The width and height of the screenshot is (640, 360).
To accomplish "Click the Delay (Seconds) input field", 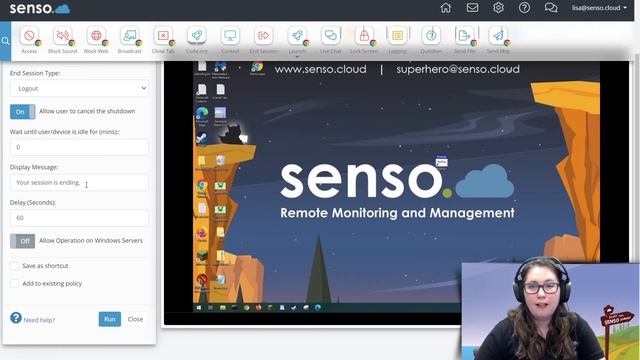I will click(x=79, y=218).
